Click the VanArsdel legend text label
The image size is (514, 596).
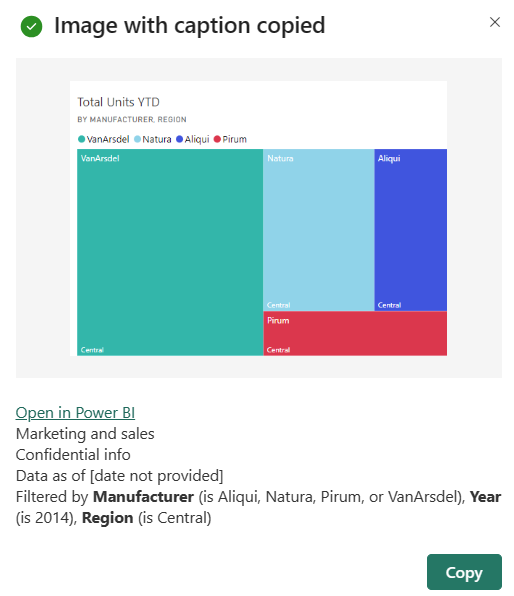coord(108,139)
